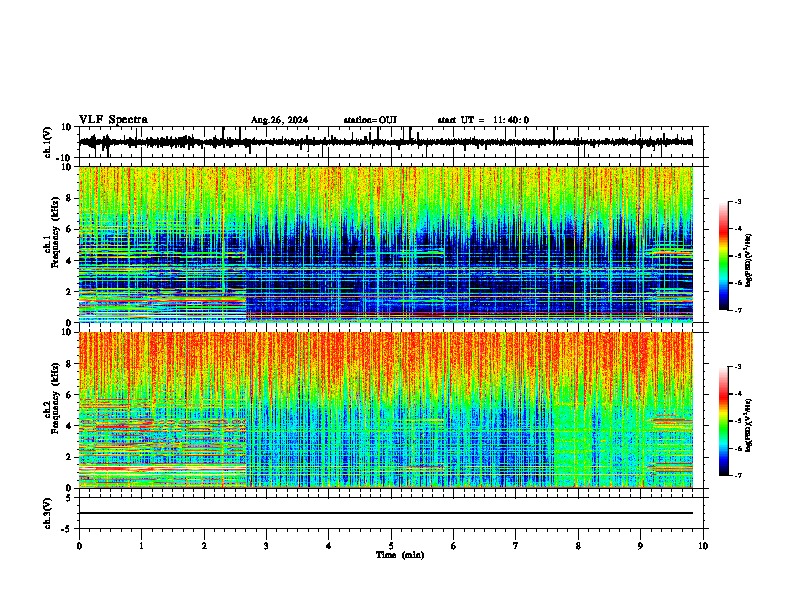Click the time axis tick label '0'
The image size is (792, 612).
coord(79,546)
